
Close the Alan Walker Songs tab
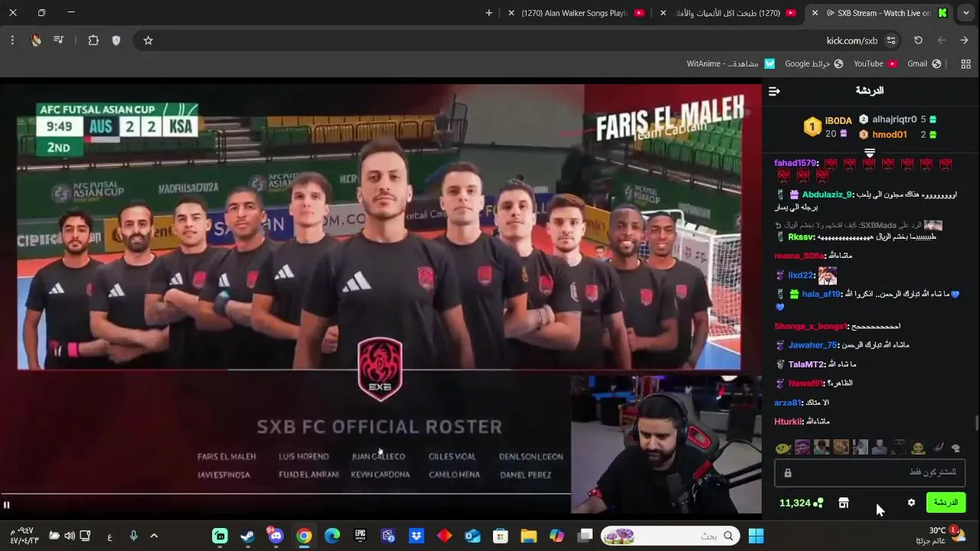[511, 13]
